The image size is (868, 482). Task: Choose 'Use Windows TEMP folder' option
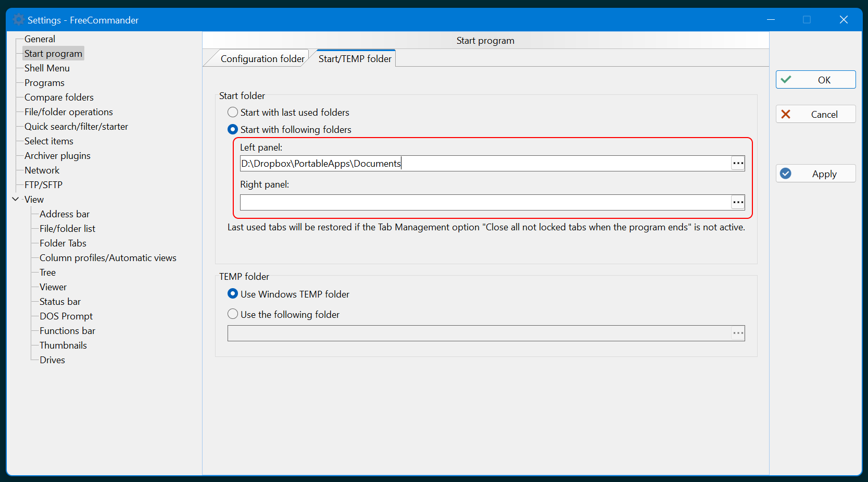233,294
